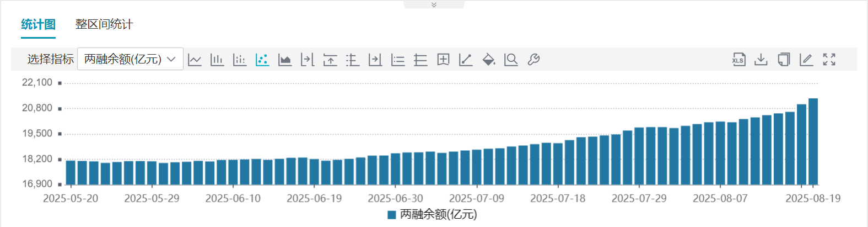Viewport: 868px width, 227px height.
Task: Click the 2025-08-07 x-axis date label
Action: (x=720, y=198)
